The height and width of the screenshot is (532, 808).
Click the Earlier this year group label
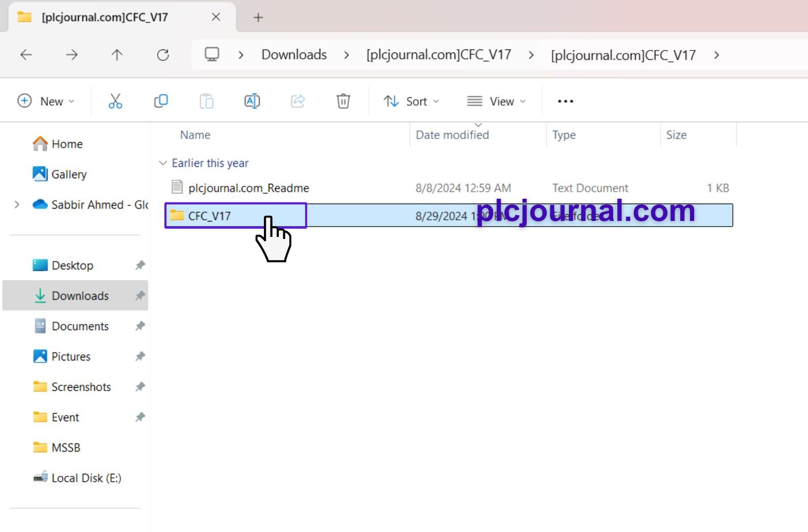pos(210,163)
